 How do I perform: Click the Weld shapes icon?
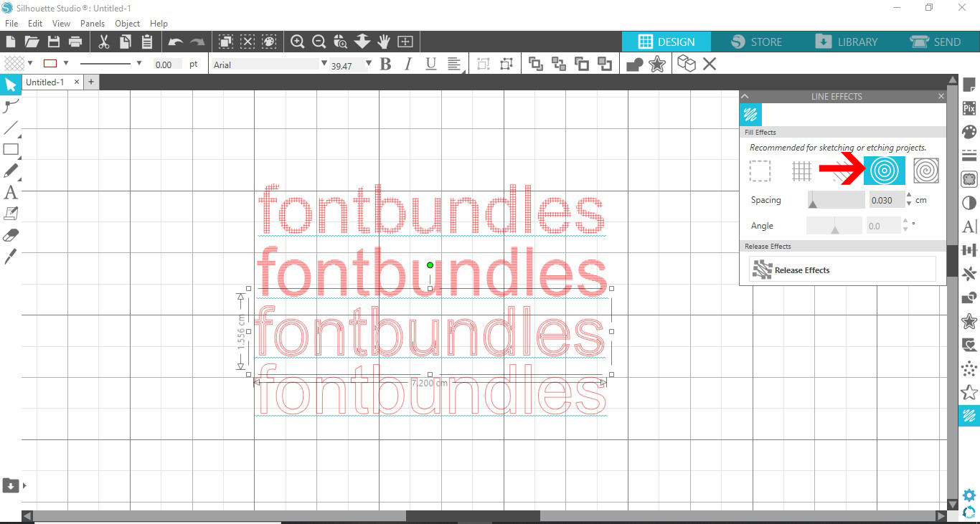[635, 65]
